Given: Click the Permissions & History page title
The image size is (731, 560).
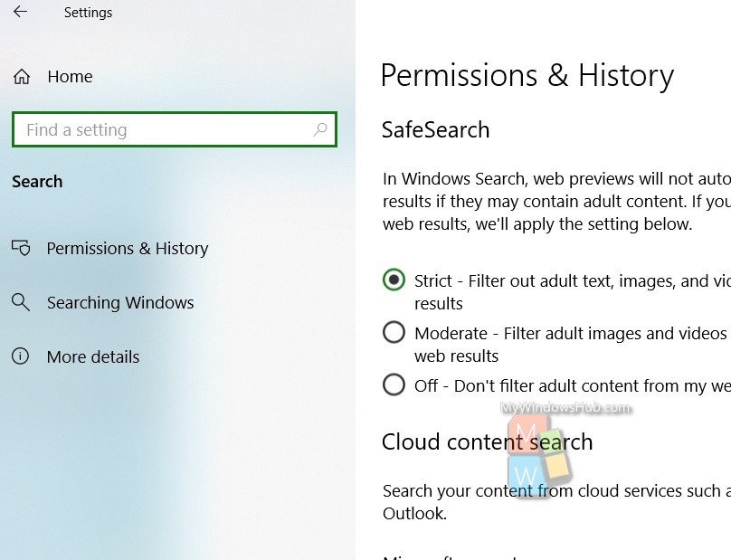Looking at the screenshot, I should (527, 75).
